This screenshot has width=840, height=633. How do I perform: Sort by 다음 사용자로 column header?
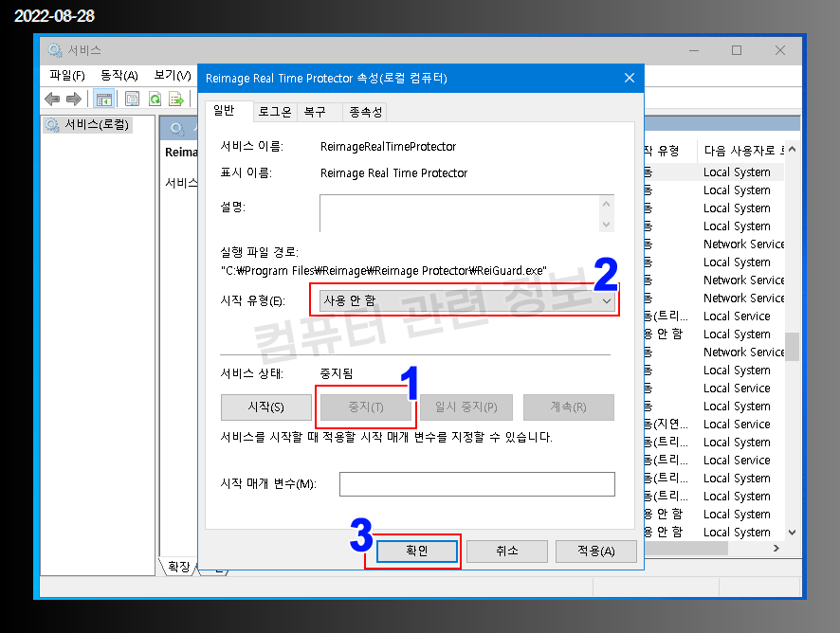click(740, 151)
